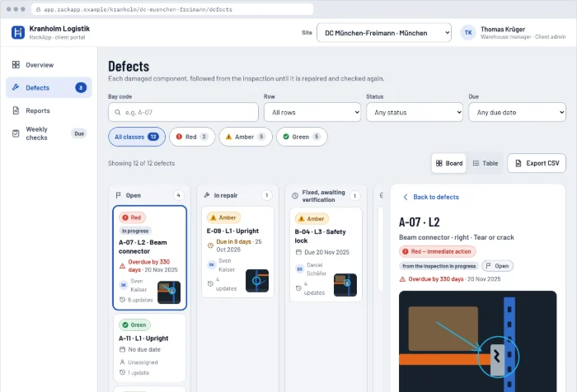Image resolution: width=577 pixels, height=392 pixels.
Task: Click the Due badge on Weekly checks
Action: [79, 133]
